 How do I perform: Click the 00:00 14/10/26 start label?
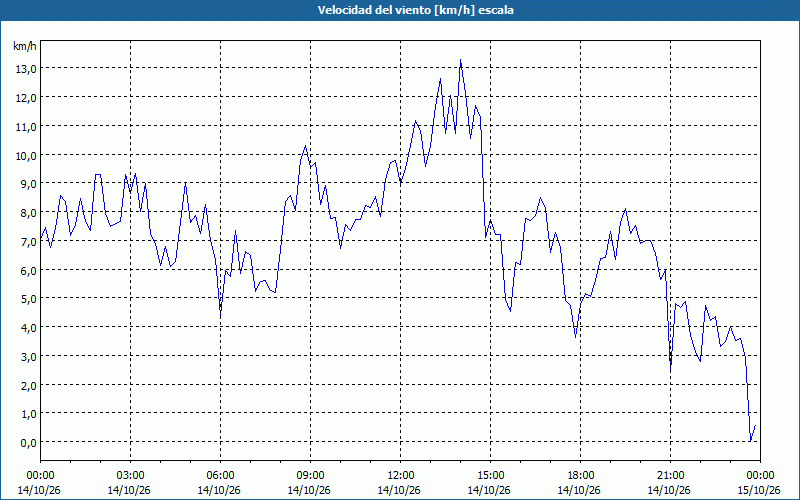(40, 483)
